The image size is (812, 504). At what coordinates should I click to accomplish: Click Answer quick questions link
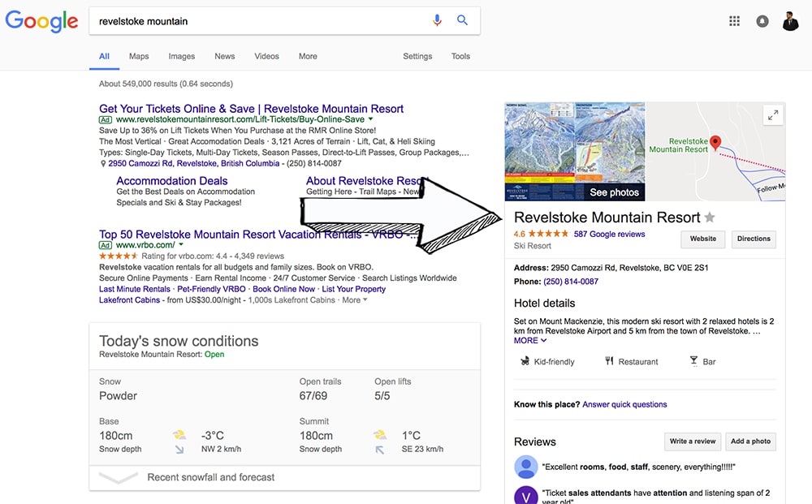click(x=624, y=405)
